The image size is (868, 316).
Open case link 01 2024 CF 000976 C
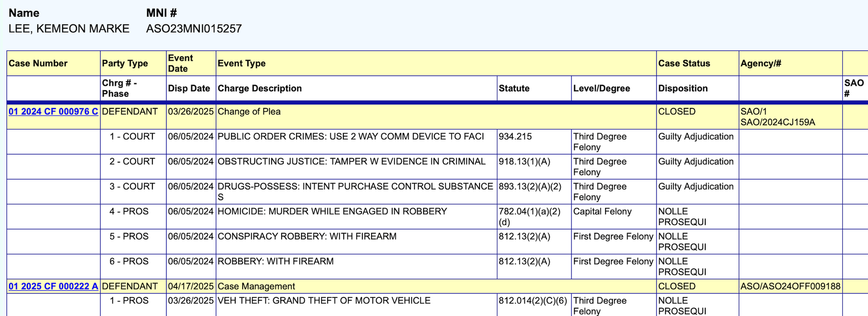[x=53, y=111]
